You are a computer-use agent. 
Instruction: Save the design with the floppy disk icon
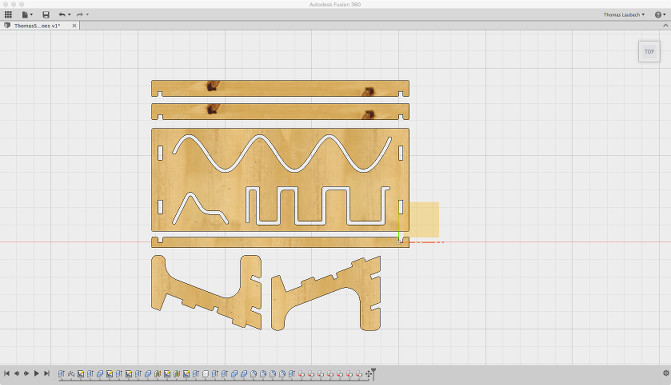[x=46, y=15]
